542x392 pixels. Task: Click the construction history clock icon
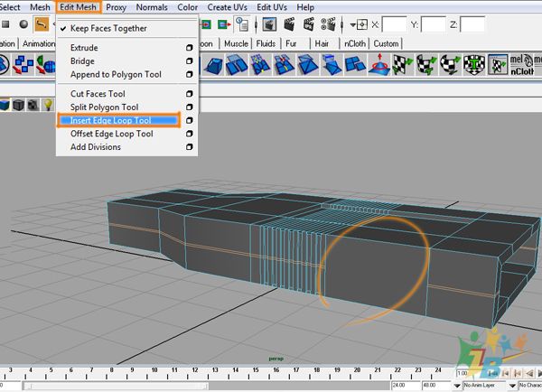pos(241,24)
